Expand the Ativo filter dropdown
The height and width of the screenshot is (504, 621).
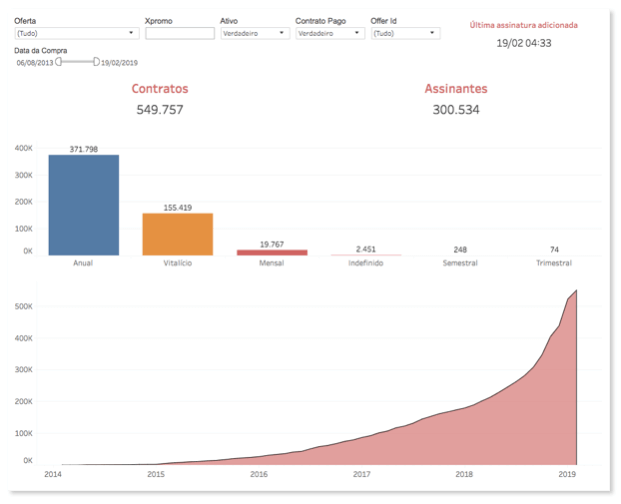[x=254, y=33]
